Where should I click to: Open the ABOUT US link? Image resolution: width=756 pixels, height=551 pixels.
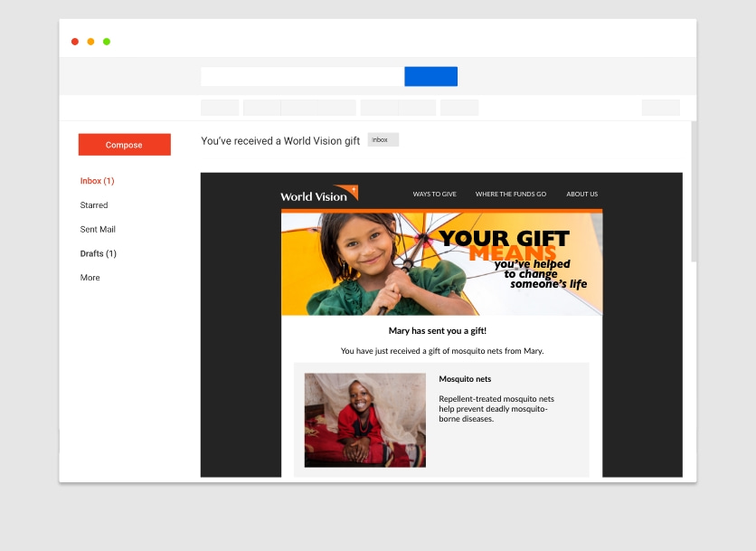point(582,194)
